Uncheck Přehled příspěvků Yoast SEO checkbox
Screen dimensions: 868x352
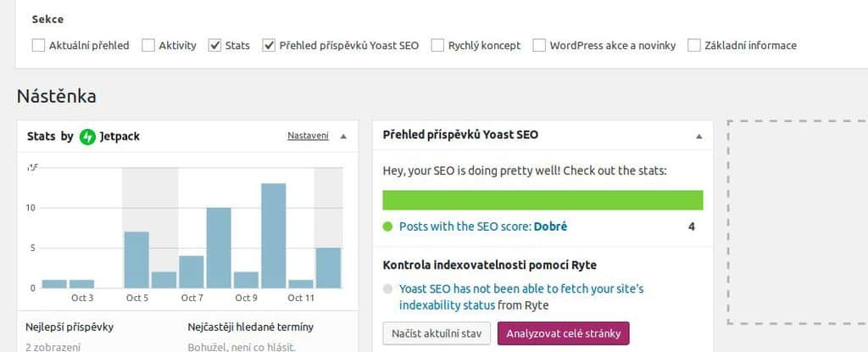click(269, 46)
